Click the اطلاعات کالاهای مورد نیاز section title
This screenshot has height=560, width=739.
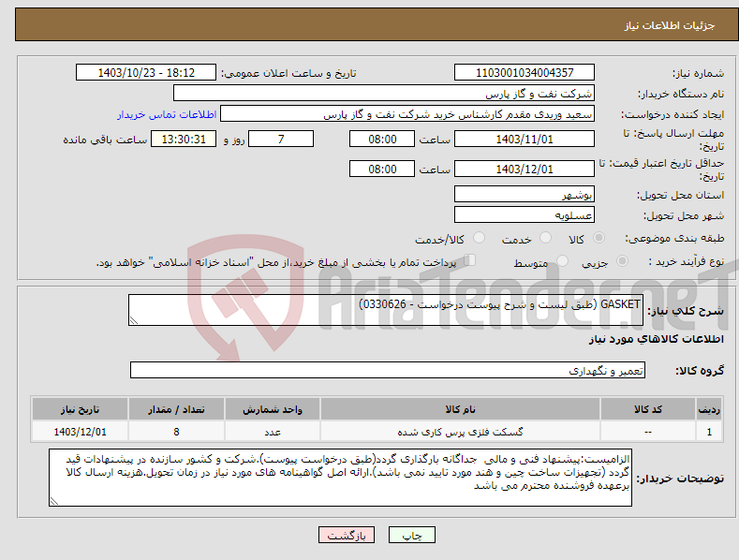tap(656, 339)
